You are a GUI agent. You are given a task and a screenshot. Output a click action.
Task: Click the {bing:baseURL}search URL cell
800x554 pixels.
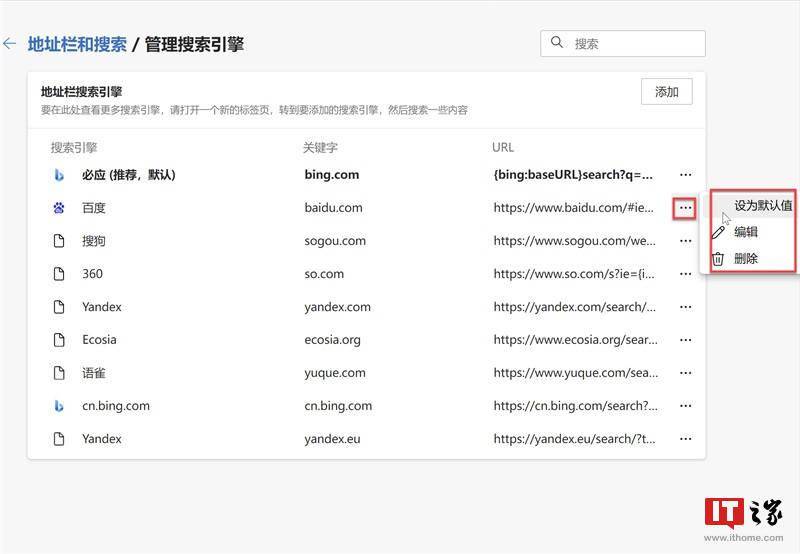(573, 174)
